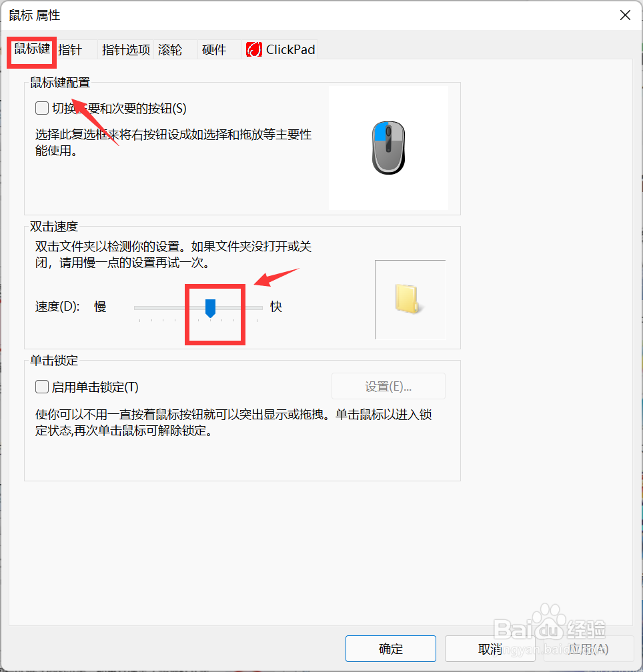Enable 切换主要和次要的按钮 checkbox
The width and height of the screenshot is (643, 672).
tap(42, 108)
